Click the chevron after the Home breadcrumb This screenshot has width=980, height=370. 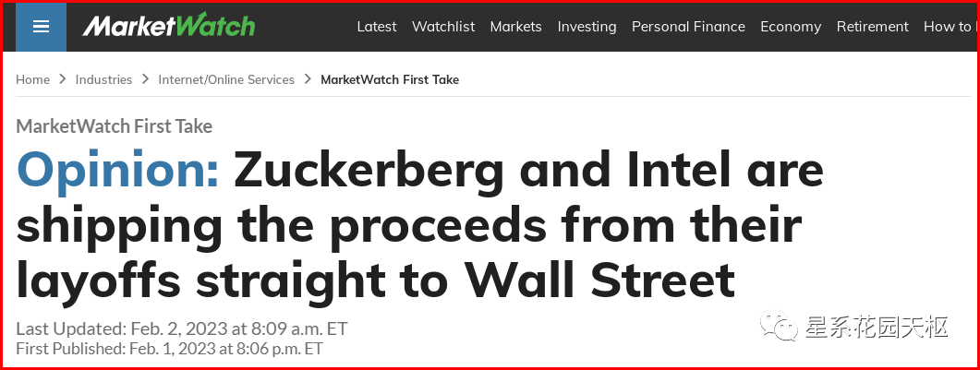63,79
